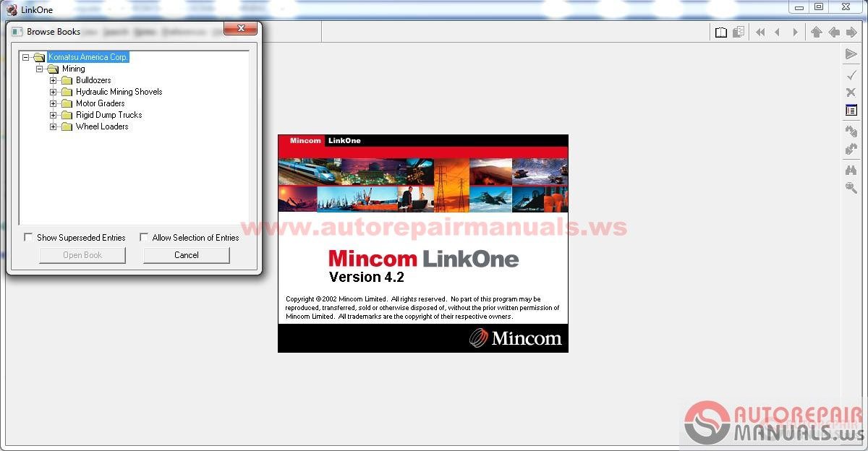
Task: Click the open book icon in toolbar
Action: tap(721, 32)
